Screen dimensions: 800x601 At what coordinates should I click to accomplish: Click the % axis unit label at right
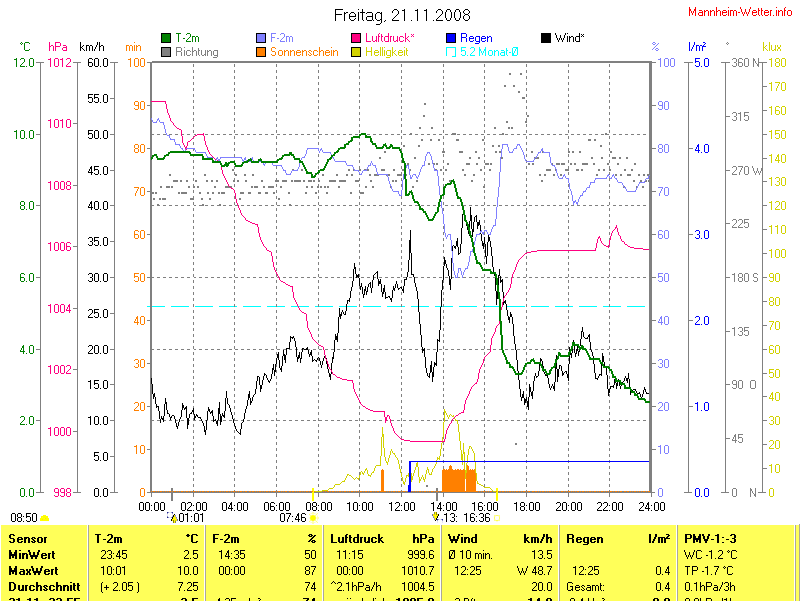click(656, 47)
